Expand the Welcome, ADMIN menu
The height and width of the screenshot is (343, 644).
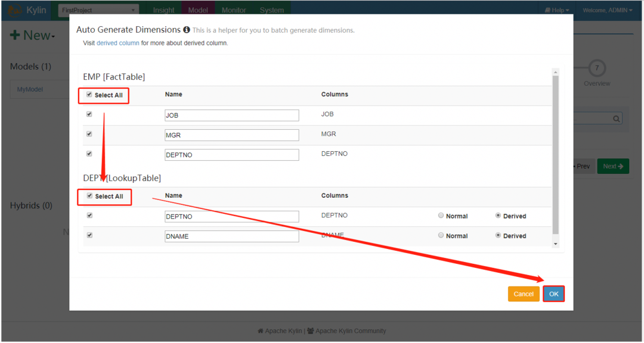pos(608,10)
